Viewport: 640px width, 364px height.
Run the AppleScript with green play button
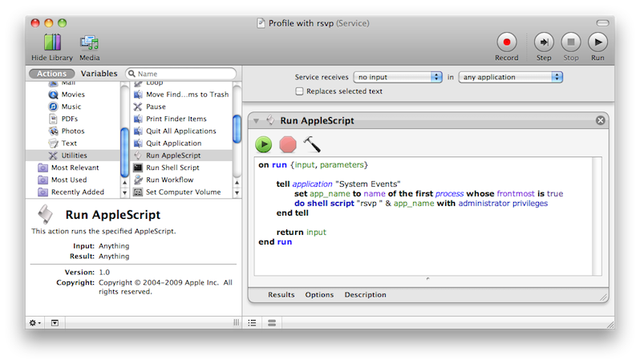264,144
